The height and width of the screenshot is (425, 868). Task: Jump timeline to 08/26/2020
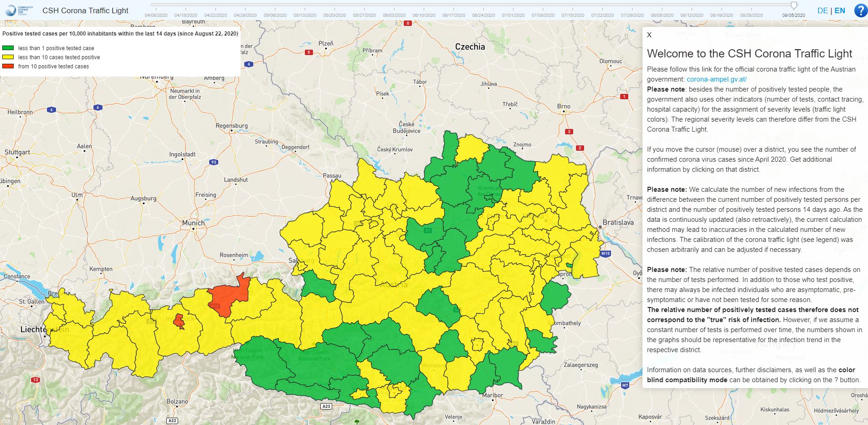pos(751,15)
